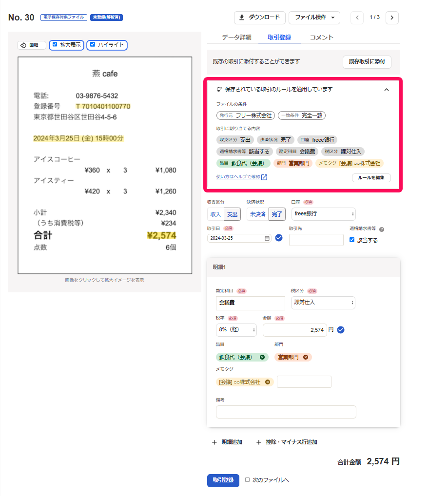Click the highlighted ¥2,574 total on receipt
Image resolution: width=448 pixels, height=496 pixels.
[x=162, y=236]
